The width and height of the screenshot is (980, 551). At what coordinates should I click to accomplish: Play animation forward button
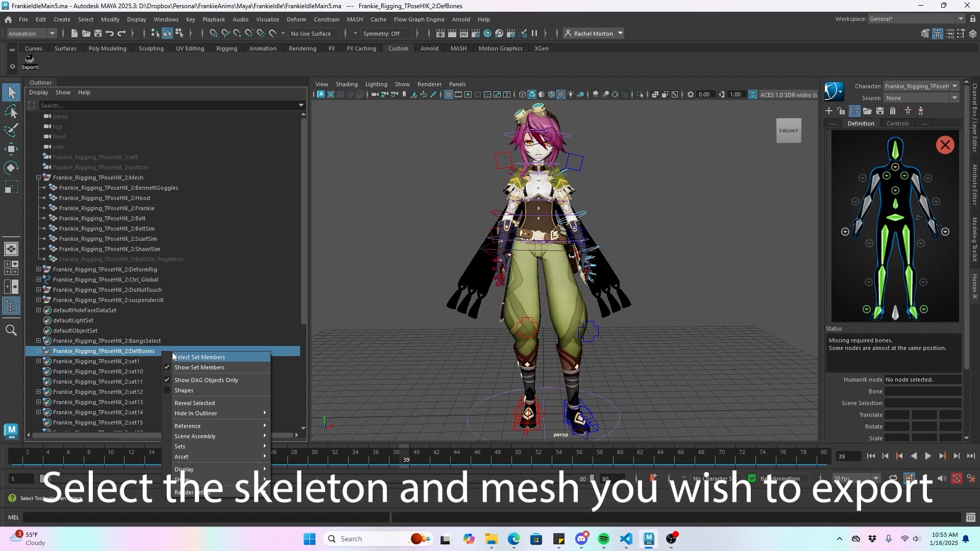[928, 456]
